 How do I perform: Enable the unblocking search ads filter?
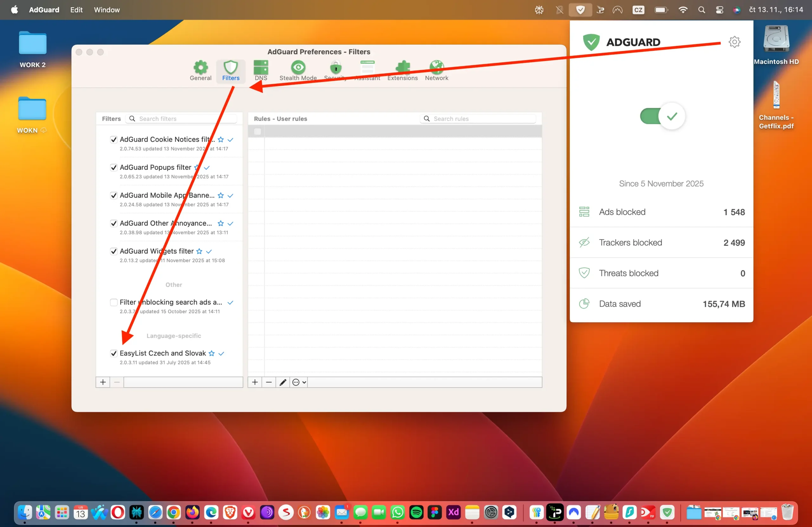114,302
